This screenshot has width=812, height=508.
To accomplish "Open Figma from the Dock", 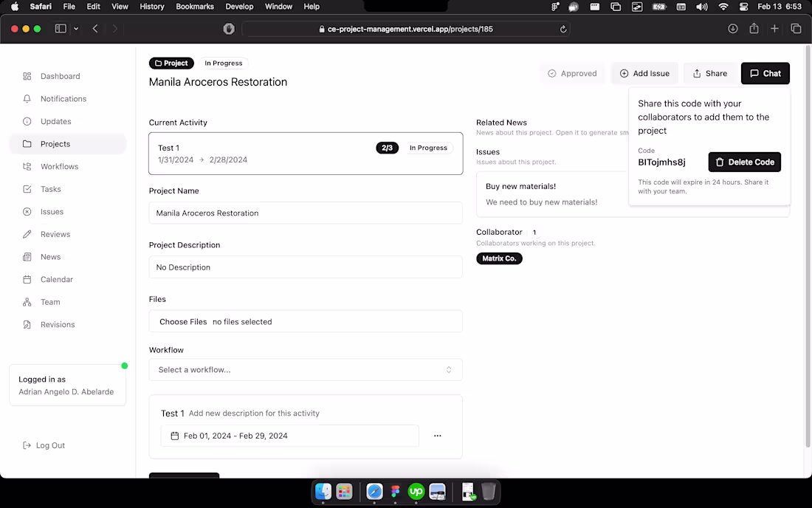I will pyautogui.click(x=396, y=491).
